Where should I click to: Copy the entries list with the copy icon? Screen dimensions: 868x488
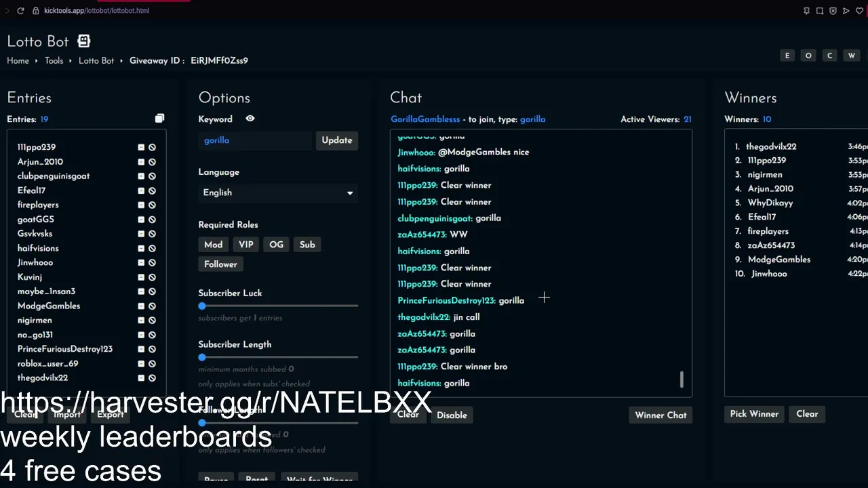(x=159, y=119)
